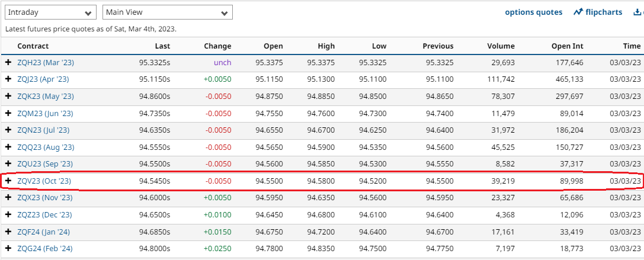Click the plus icon beside ZQK23 (May '23)
The height and width of the screenshot is (260, 644).
coord(8,96)
